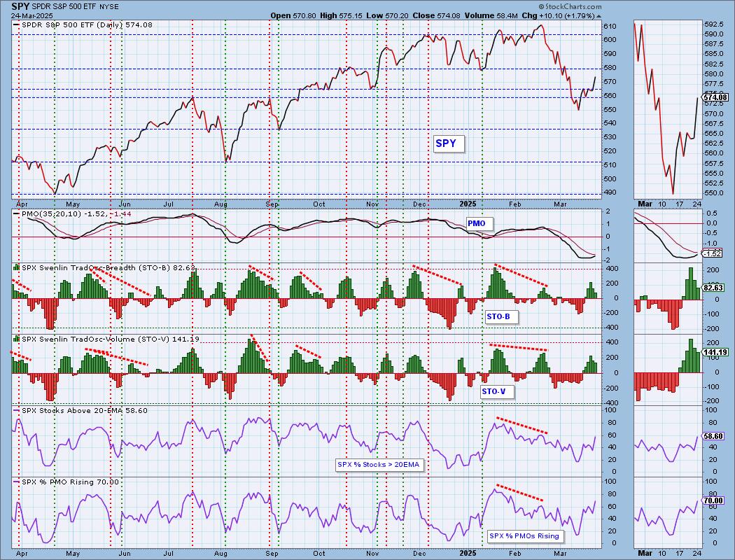Click the 'Close 574.08' value
This screenshot has width=735, height=560.
[436, 15]
